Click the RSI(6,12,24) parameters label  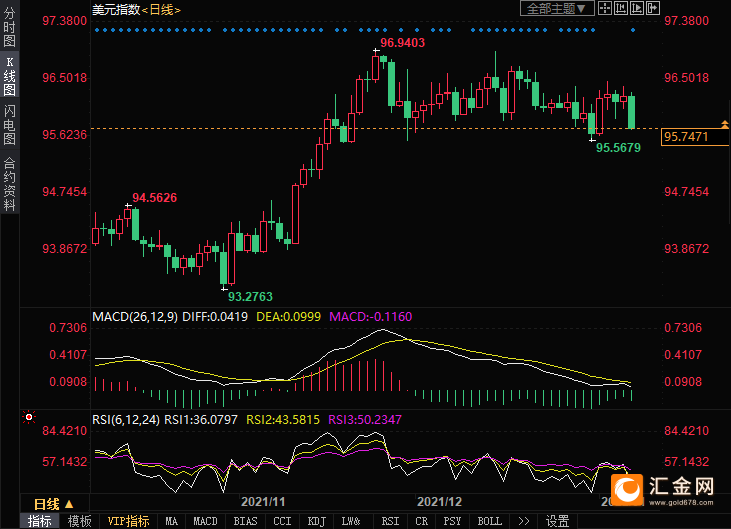pos(126,420)
